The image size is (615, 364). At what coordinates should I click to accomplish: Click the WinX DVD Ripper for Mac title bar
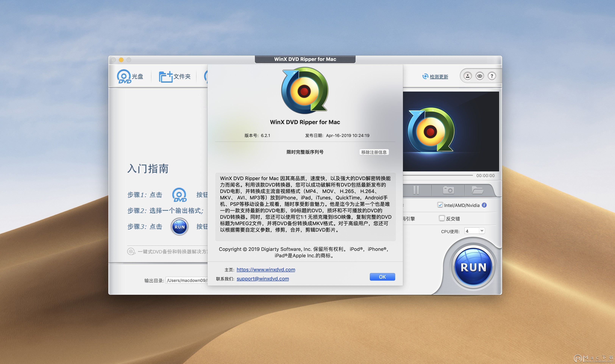305,59
